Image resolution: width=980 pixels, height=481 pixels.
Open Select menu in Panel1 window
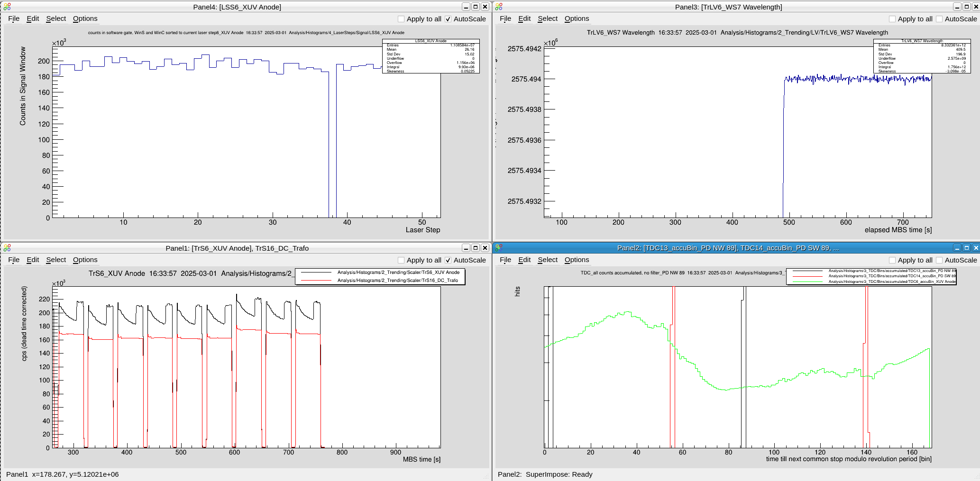56,260
